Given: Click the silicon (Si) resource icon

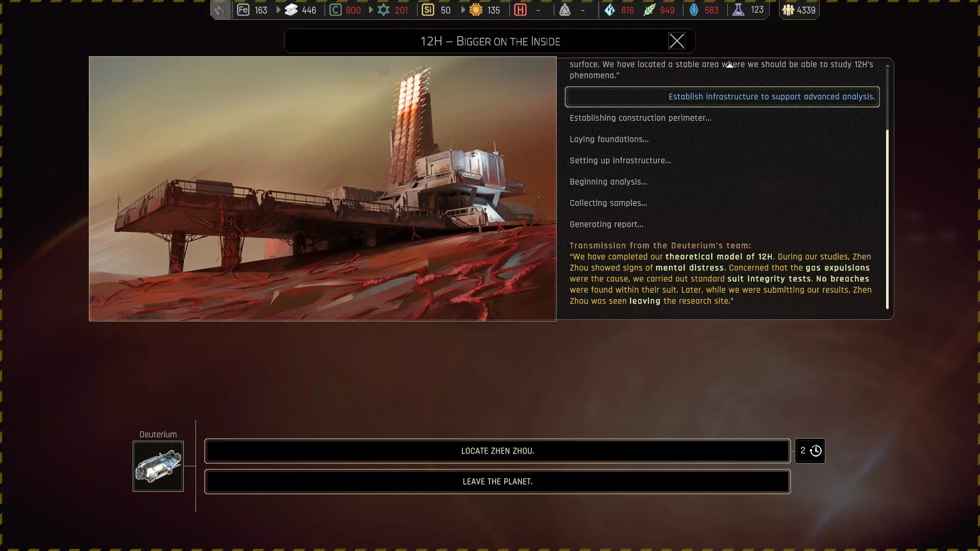Looking at the screenshot, I should coord(428,10).
